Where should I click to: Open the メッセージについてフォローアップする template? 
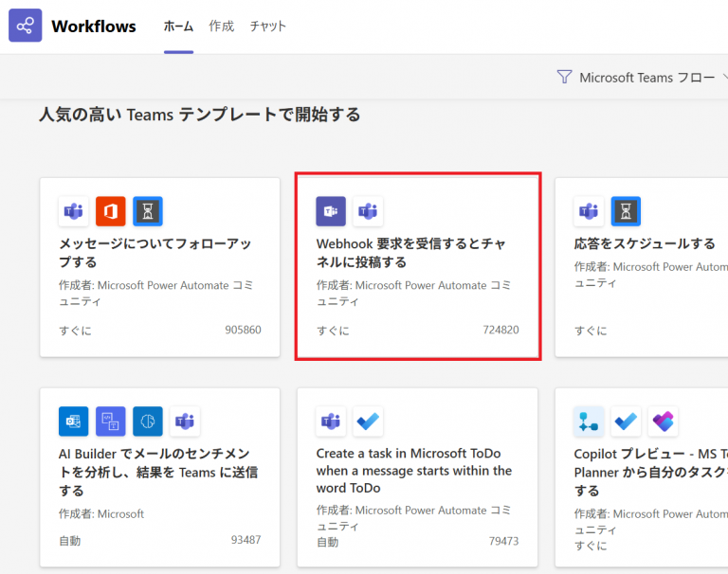point(155,253)
